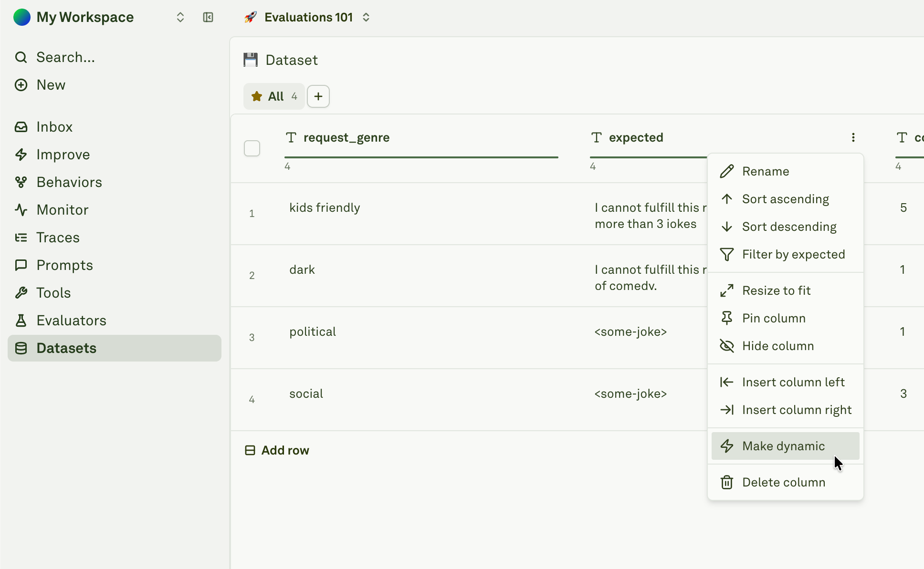Go to Improve section

pyautogui.click(x=115, y=155)
